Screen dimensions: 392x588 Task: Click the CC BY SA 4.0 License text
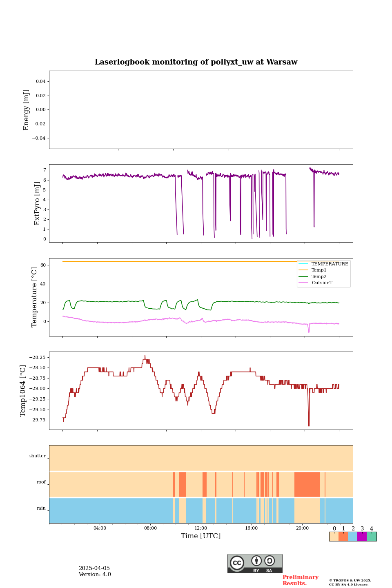click(349, 585)
